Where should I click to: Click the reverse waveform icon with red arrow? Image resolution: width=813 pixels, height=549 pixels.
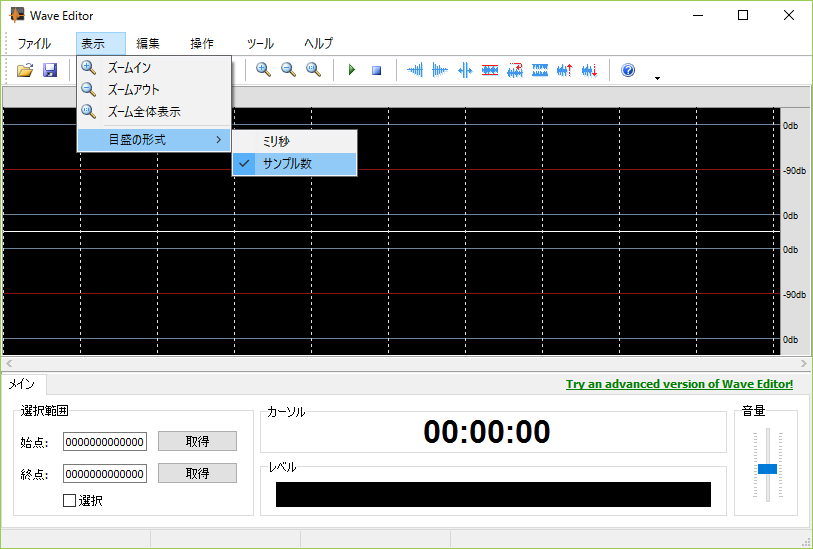515,69
